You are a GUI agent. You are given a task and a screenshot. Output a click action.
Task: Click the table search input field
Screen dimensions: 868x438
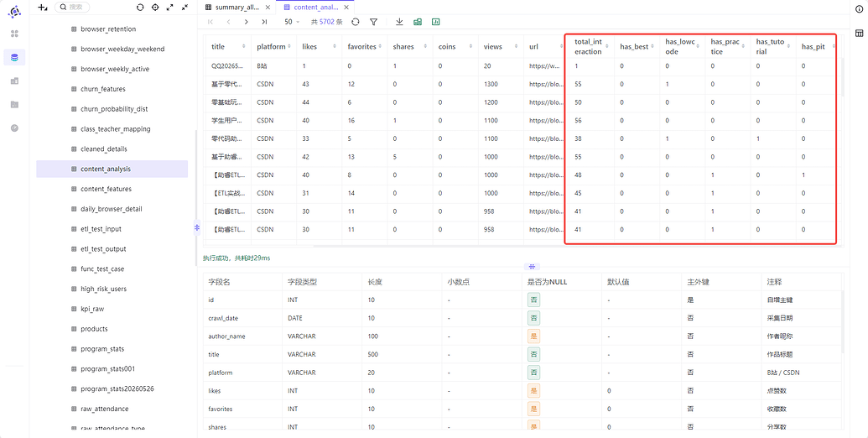(72, 8)
